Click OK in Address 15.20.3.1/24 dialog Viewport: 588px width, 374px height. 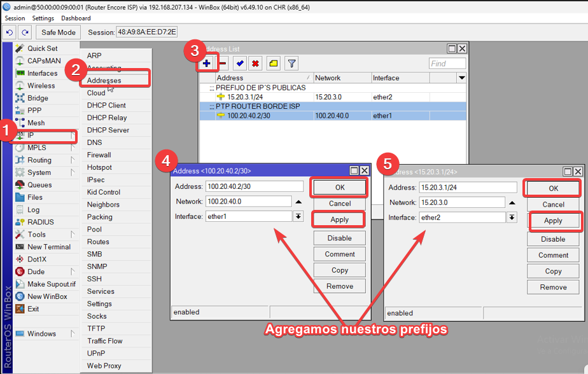click(553, 188)
